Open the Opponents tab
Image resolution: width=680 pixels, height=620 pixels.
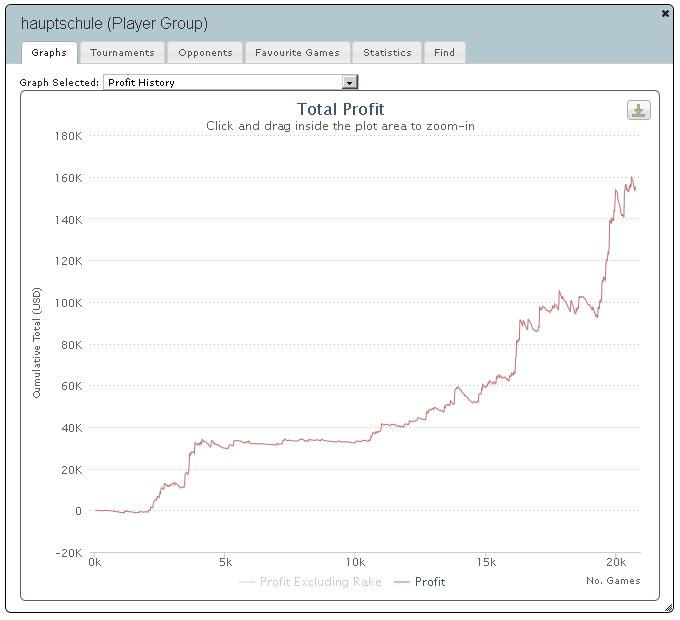(205, 53)
